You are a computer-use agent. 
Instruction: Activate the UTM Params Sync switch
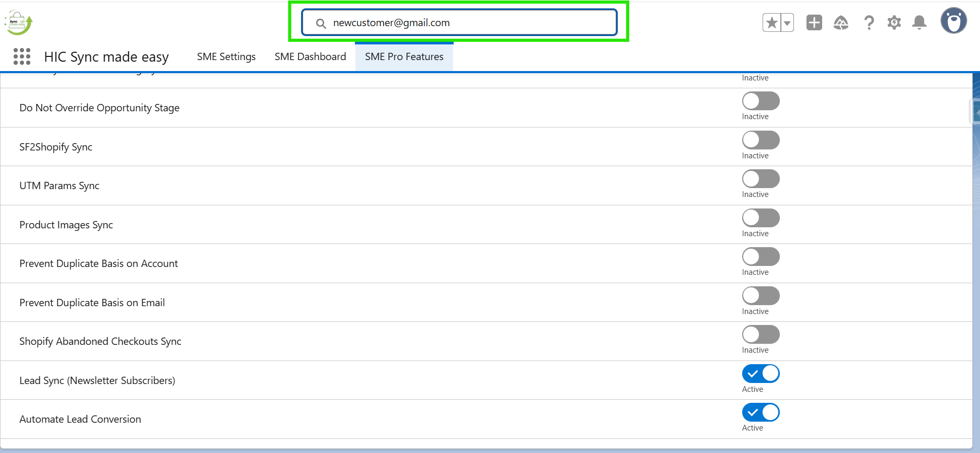[x=761, y=179]
